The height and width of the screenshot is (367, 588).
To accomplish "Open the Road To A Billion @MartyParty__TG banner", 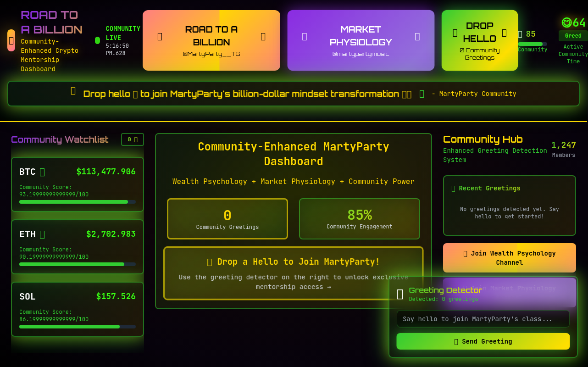I will point(211,40).
